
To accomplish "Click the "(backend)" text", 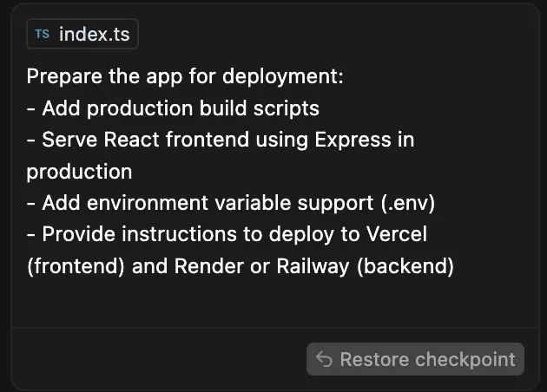I will point(405,266).
